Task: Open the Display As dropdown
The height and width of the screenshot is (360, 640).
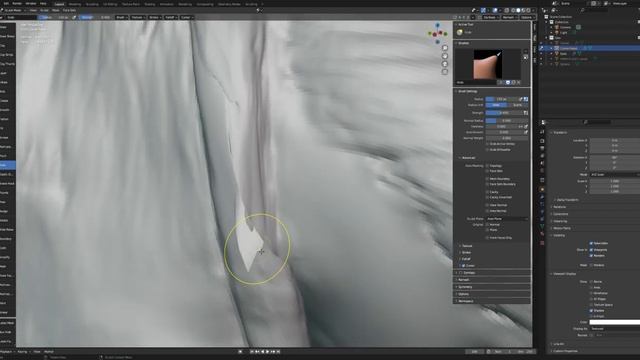Action: pyautogui.click(x=615, y=329)
